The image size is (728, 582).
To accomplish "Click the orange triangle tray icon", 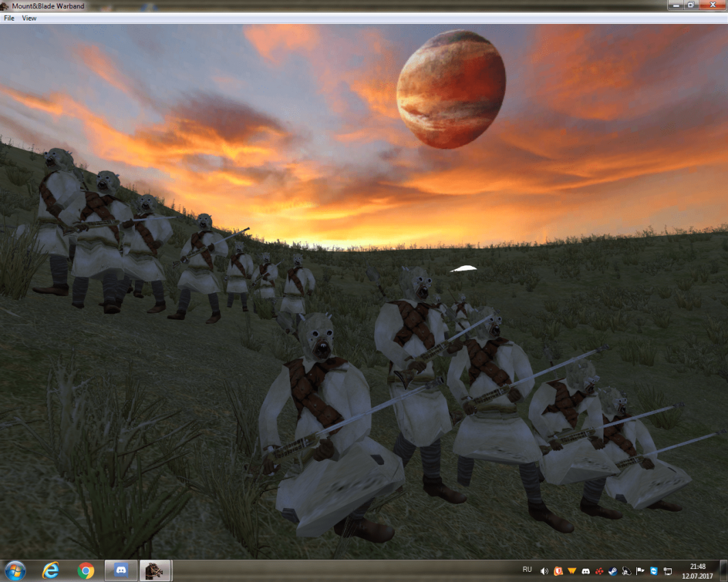I will (572, 571).
